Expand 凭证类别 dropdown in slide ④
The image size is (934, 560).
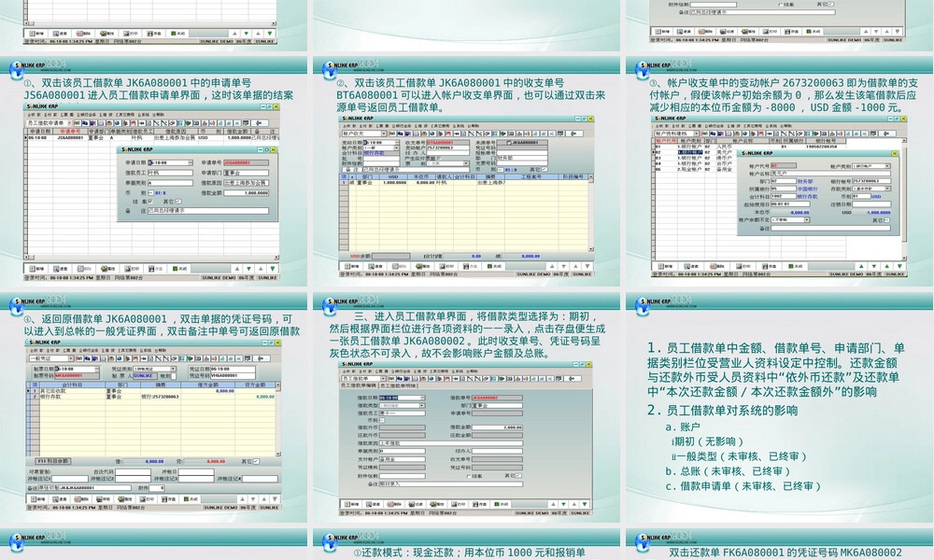click(173, 369)
